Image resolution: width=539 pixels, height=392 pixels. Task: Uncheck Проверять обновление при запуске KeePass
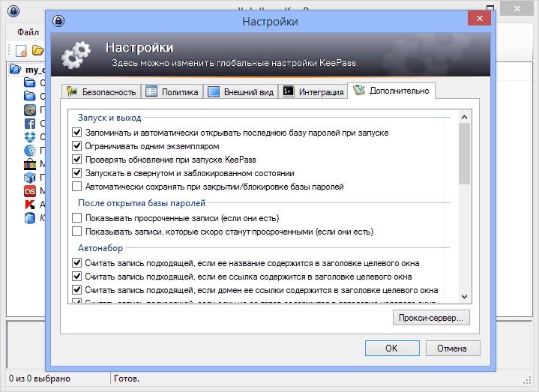(76, 160)
